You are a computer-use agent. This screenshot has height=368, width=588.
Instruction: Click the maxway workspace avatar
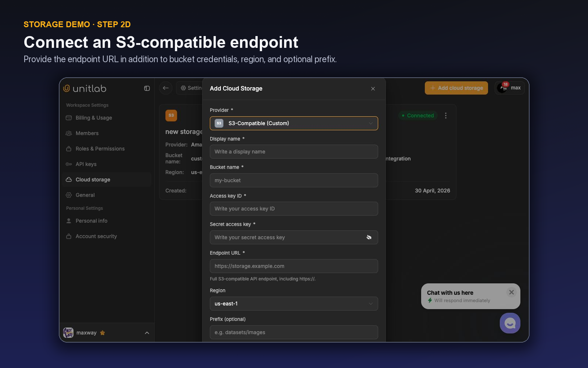click(x=68, y=333)
